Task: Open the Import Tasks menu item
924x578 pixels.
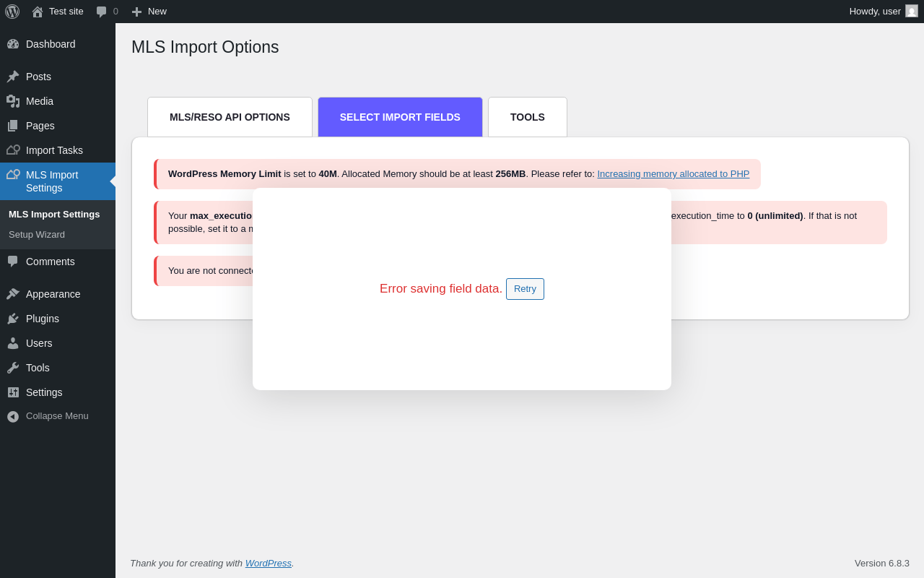Action: pyautogui.click(x=54, y=150)
